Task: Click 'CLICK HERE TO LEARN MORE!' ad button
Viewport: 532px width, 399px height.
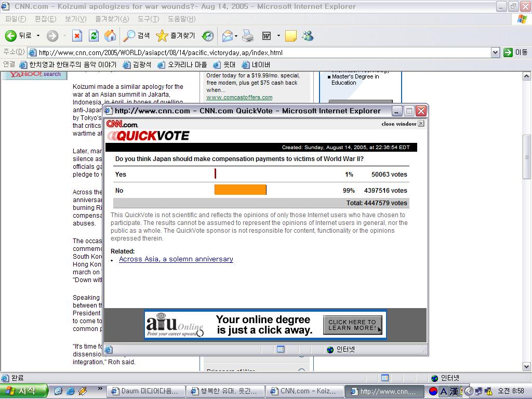Action: pos(353,325)
